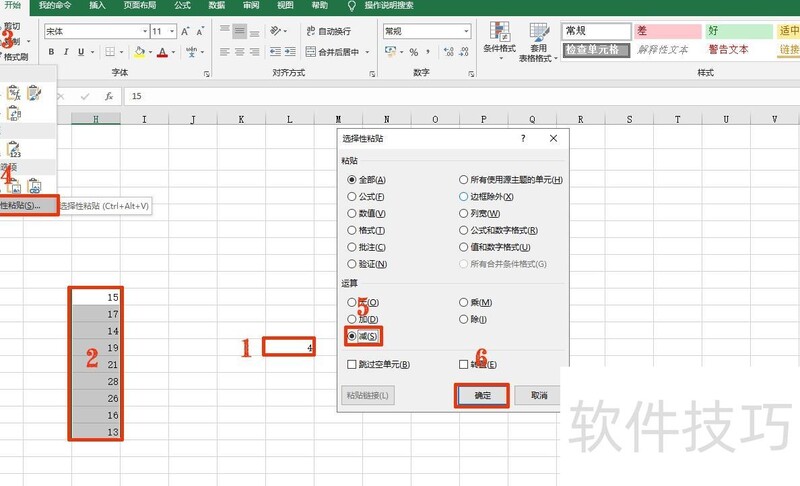Screen dimensions: 800x486
Task: Open 视图 ribbon tab
Action: click(x=285, y=6)
